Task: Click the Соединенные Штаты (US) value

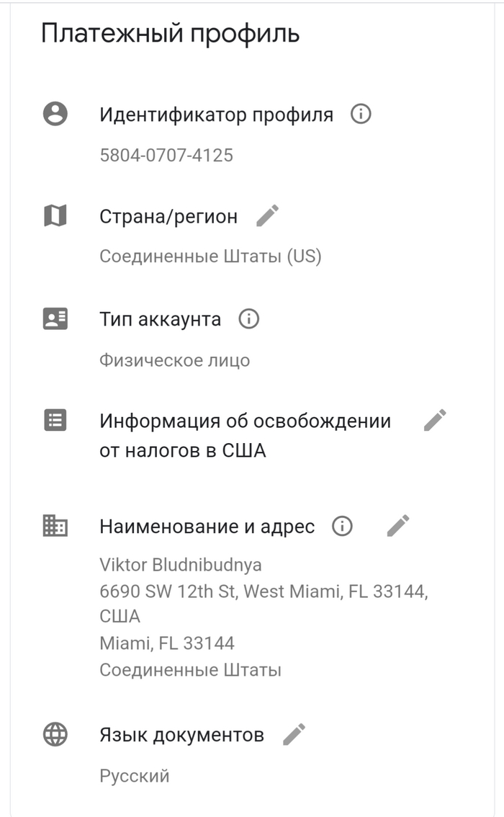Action: click(210, 256)
